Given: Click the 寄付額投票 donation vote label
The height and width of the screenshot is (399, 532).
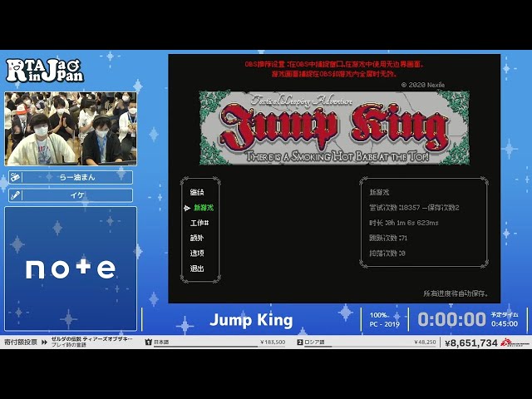Looking at the screenshot, I should coord(21,342).
